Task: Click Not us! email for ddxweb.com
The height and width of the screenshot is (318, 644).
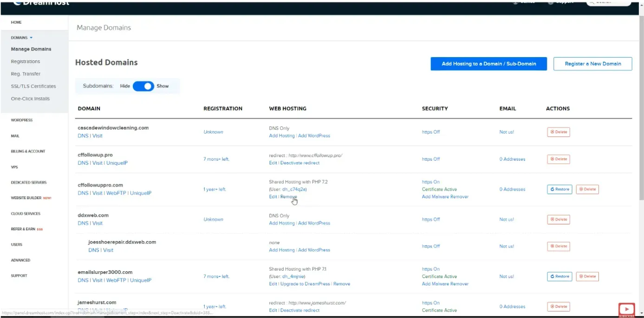Action: pos(507,220)
